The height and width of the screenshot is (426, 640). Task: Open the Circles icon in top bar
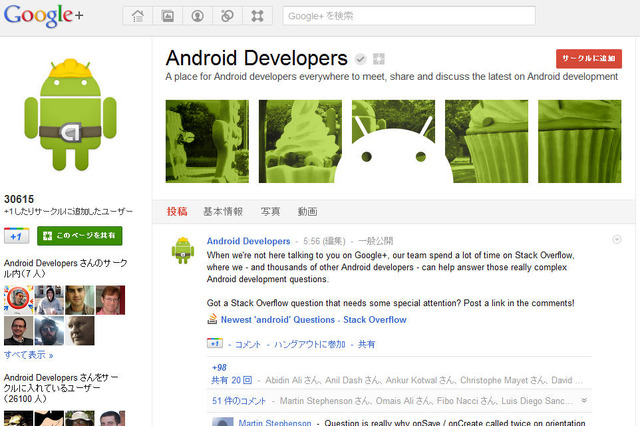[x=227, y=16]
